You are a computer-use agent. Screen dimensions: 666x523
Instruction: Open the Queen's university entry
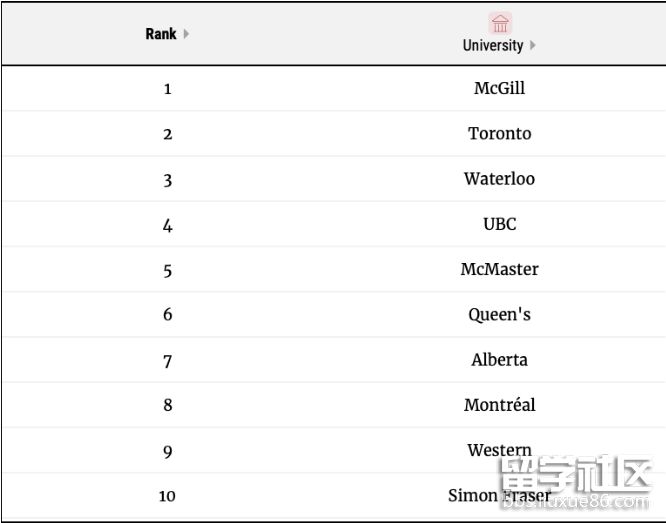(499, 314)
